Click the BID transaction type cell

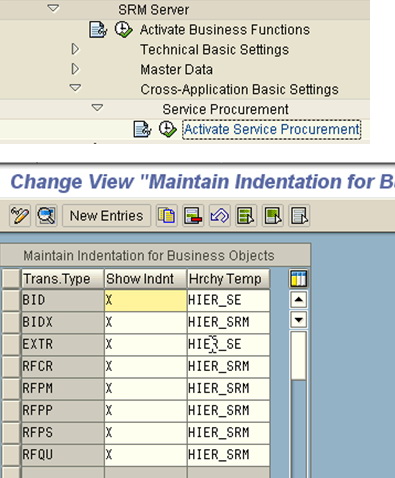(x=63, y=300)
